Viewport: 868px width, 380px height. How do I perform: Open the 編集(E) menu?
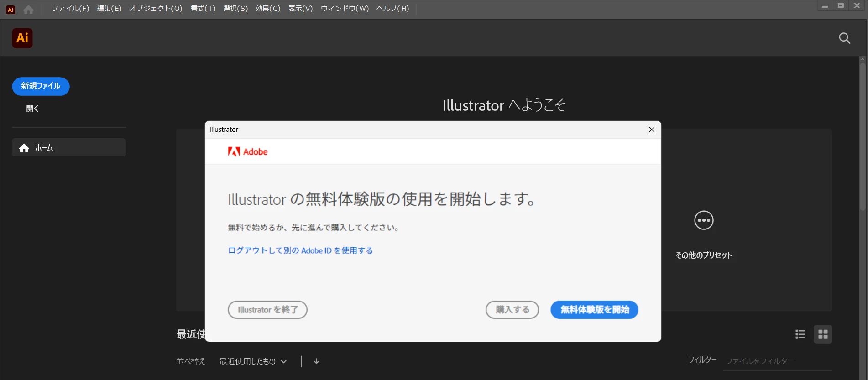(109, 9)
